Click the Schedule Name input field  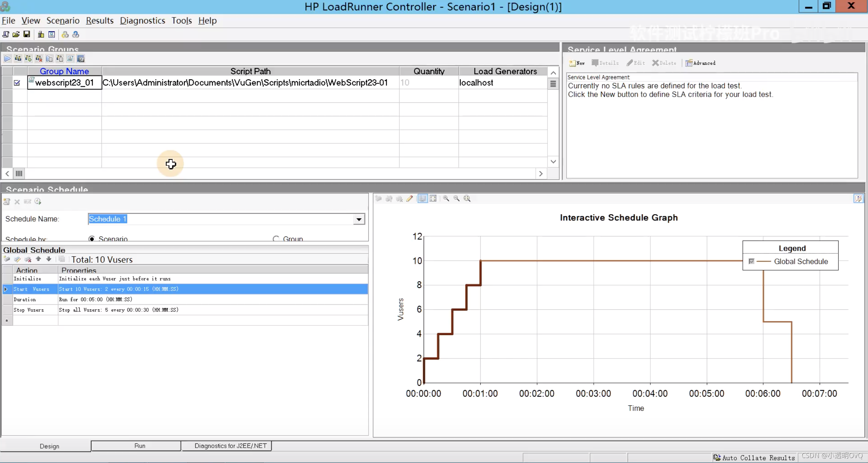221,219
